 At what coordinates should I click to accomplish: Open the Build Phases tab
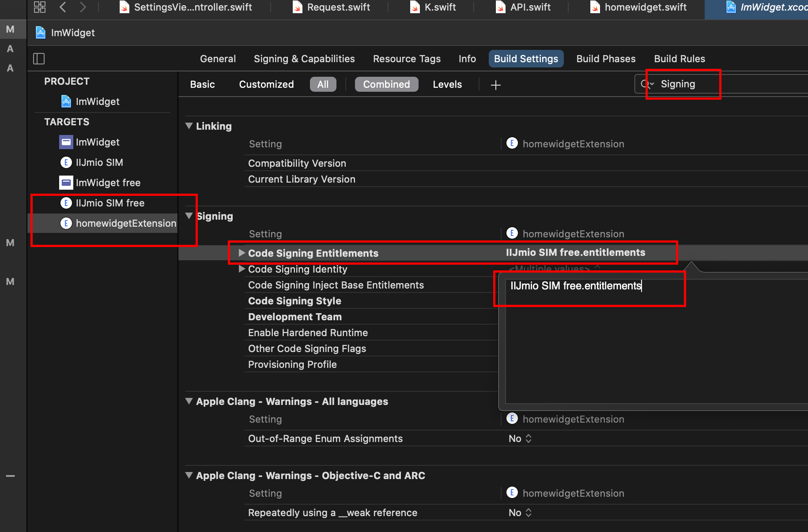point(606,59)
